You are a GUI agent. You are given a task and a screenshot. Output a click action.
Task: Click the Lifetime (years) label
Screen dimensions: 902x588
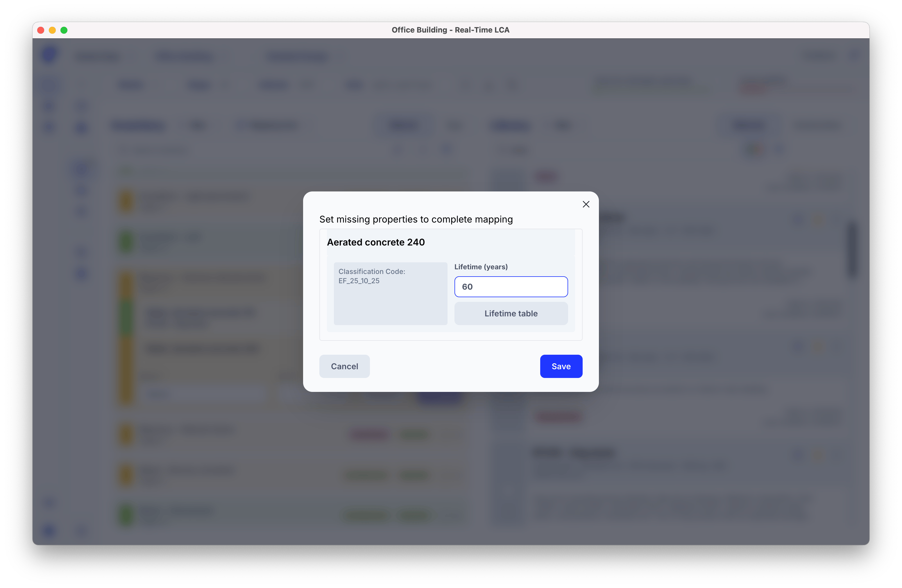481,267
